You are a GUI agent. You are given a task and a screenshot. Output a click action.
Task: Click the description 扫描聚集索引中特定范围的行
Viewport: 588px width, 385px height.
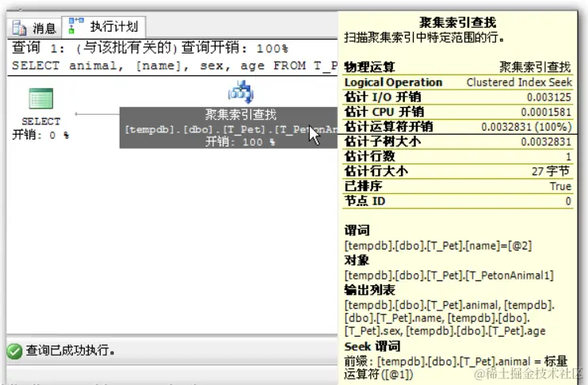click(x=425, y=37)
